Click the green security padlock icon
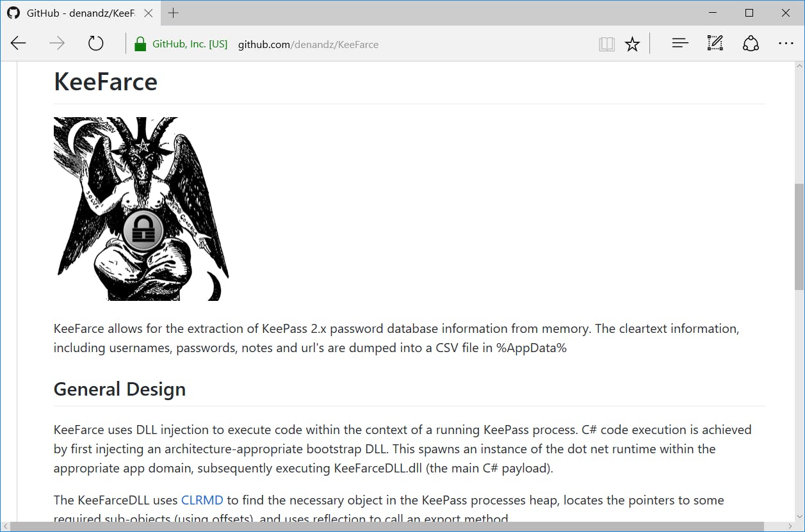 (x=140, y=44)
